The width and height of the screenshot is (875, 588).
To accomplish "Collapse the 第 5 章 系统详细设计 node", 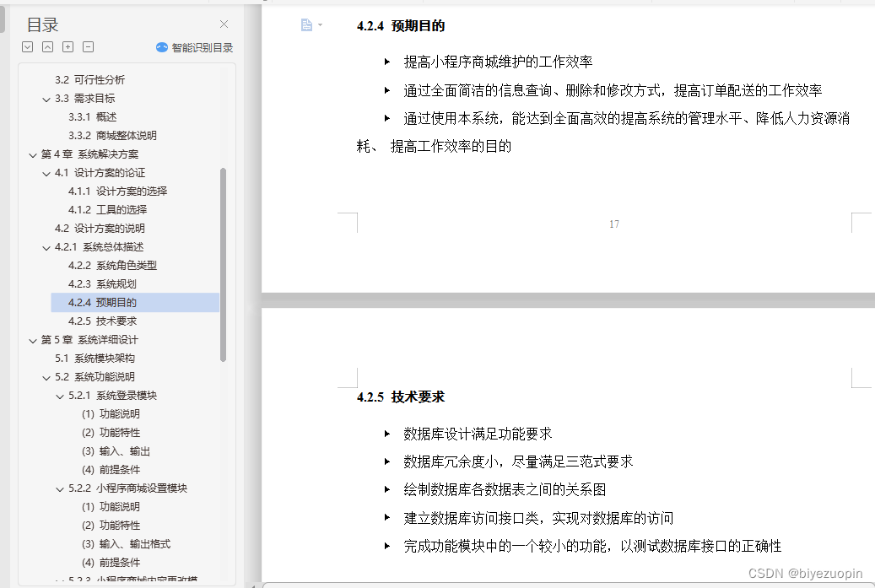I will click(x=33, y=340).
